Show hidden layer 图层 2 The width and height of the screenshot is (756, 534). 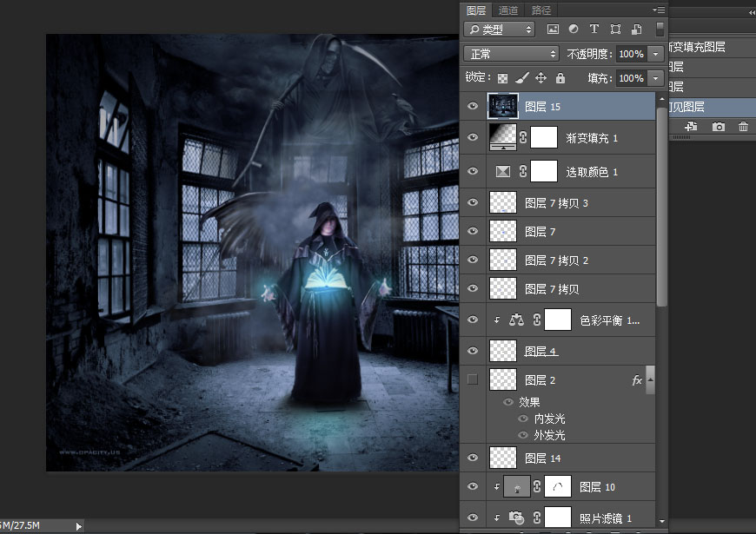[x=473, y=379]
